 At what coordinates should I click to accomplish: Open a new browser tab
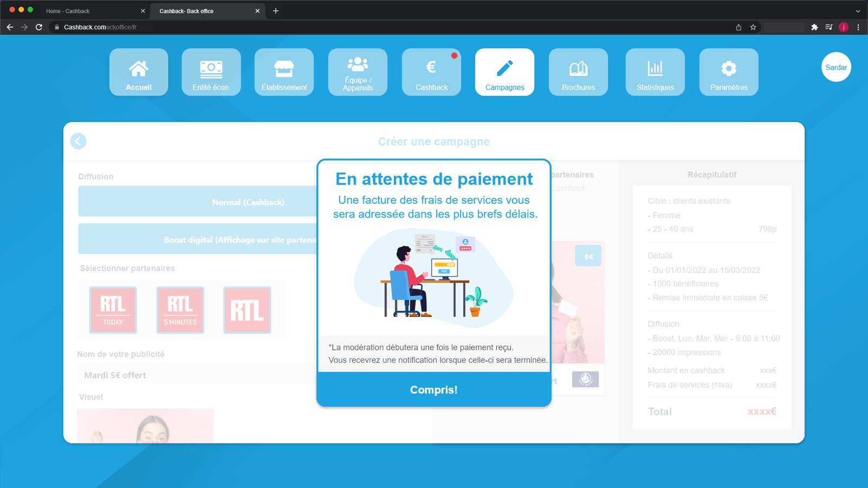point(276,11)
